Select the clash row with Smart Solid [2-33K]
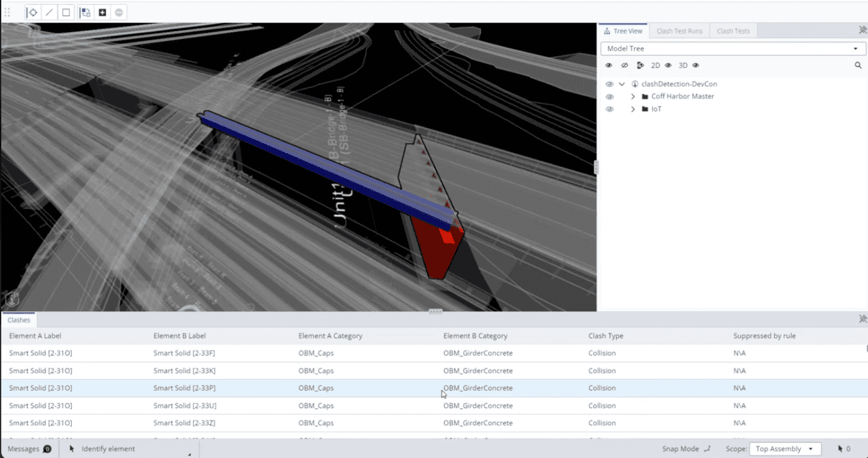 click(184, 371)
